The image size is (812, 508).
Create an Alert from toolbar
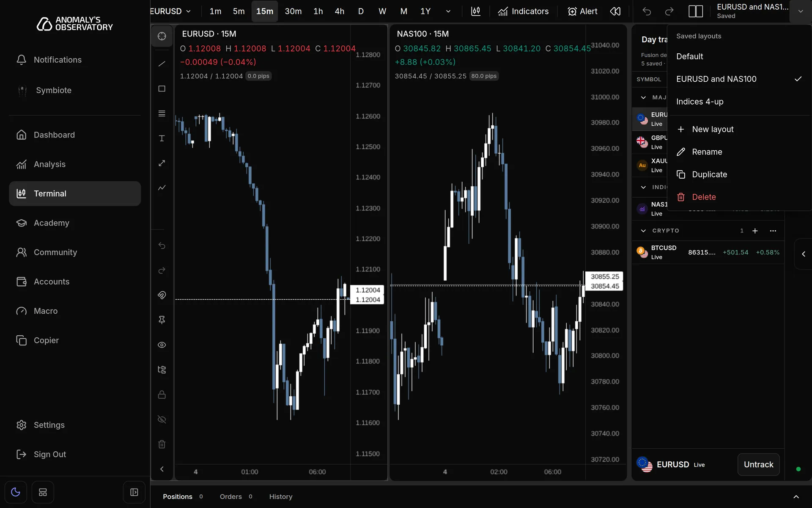tap(582, 11)
